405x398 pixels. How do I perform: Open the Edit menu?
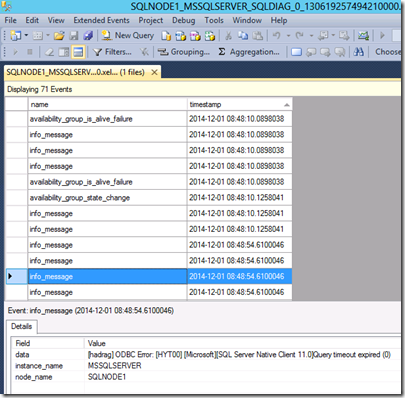(x=32, y=20)
